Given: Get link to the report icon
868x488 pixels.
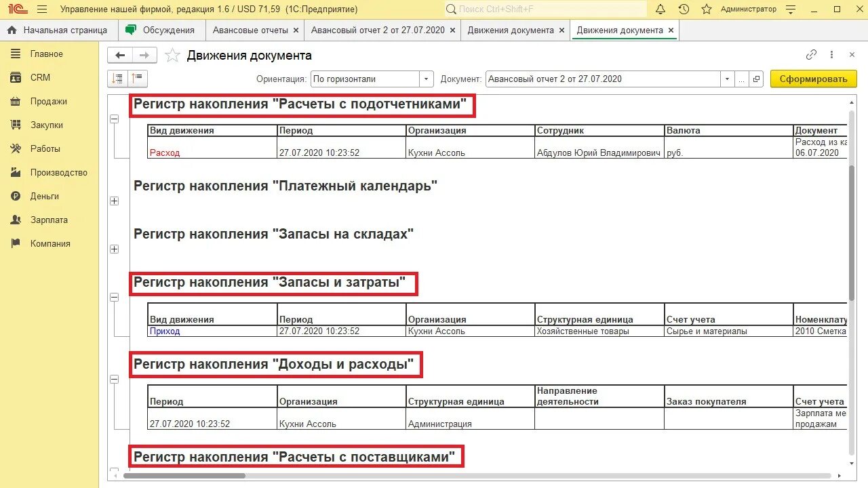Looking at the screenshot, I should pos(811,55).
